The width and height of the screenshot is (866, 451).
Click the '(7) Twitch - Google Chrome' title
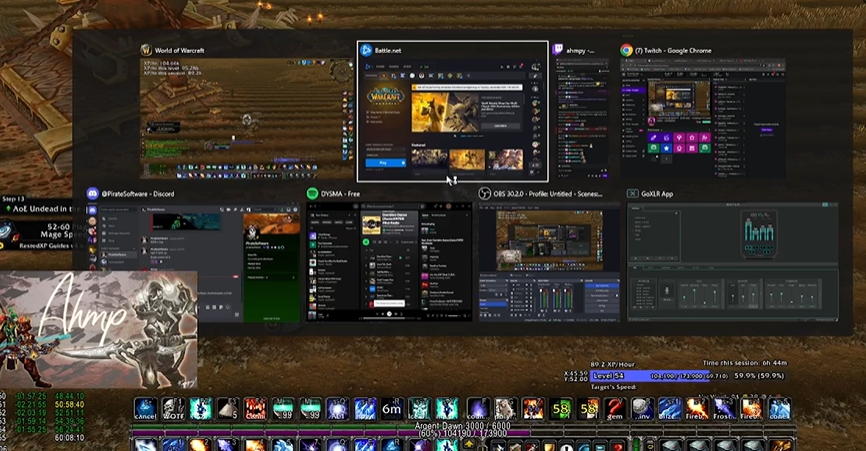click(x=673, y=50)
